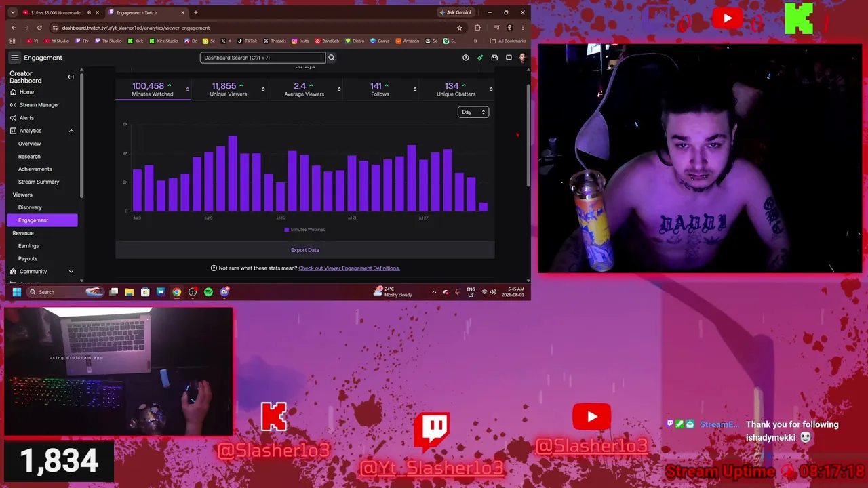The width and height of the screenshot is (868, 488).
Task: Open the BandLab bookmark
Action: (x=327, y=41)
